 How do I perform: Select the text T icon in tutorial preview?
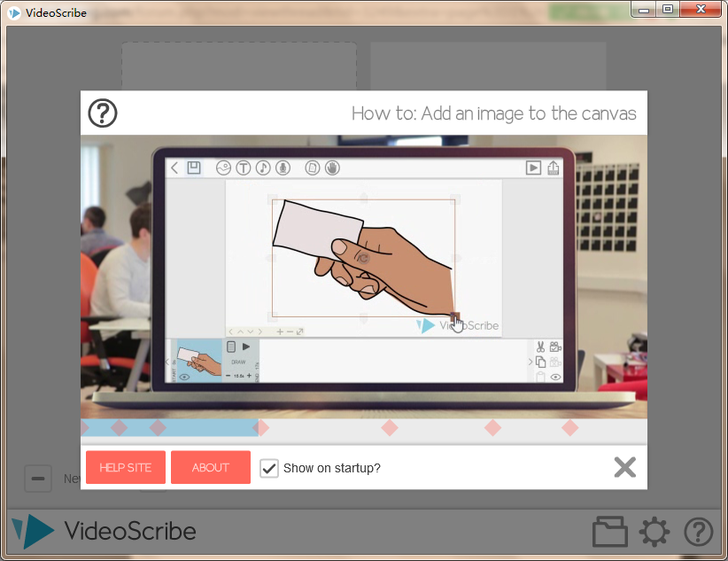pos(243,168)
